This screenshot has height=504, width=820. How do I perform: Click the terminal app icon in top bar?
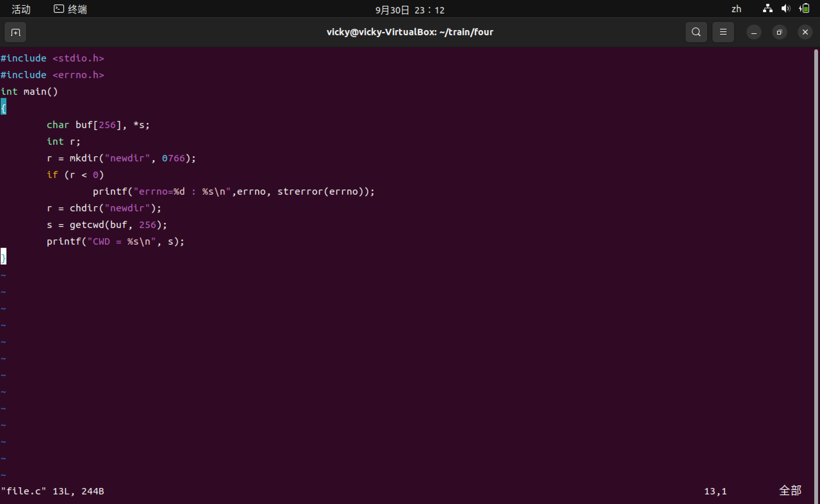pos(59,9)
